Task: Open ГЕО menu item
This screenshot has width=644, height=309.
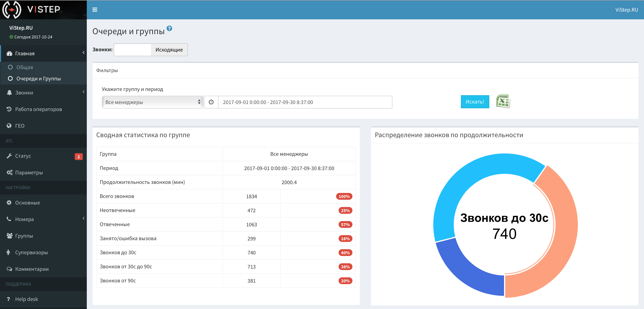Action: [x=44, y=126]
